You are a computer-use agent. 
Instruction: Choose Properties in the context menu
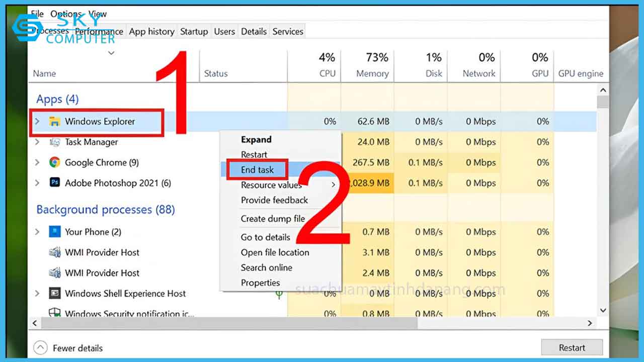point(261,283)
